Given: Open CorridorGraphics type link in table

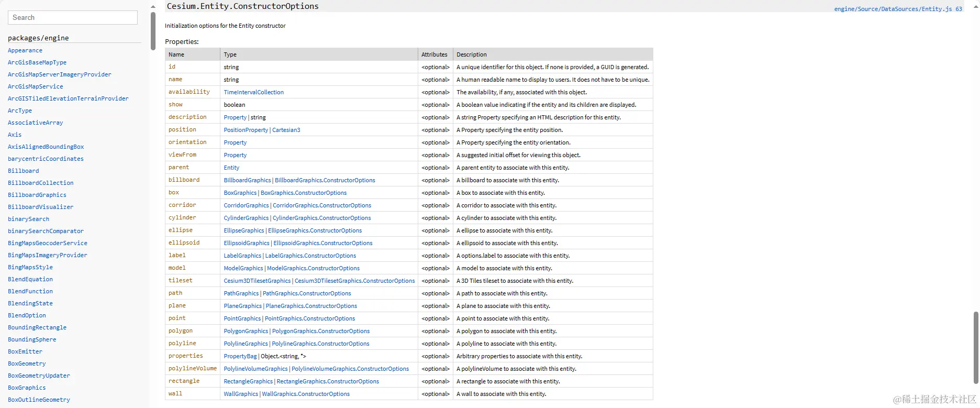Looking at the screenshot, I should (x=246, y=205).
